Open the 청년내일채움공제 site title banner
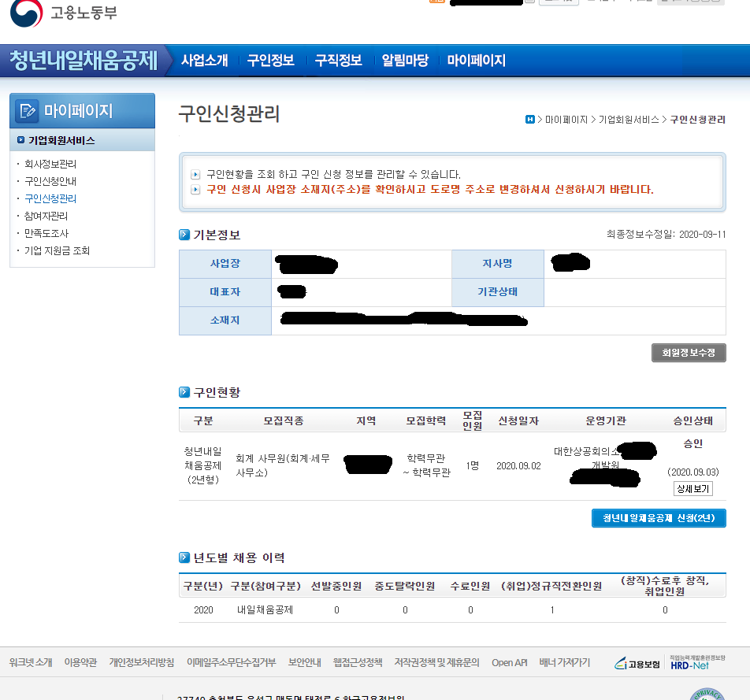Viewport: 750px width, 700px height. click(x=84, y=61)
